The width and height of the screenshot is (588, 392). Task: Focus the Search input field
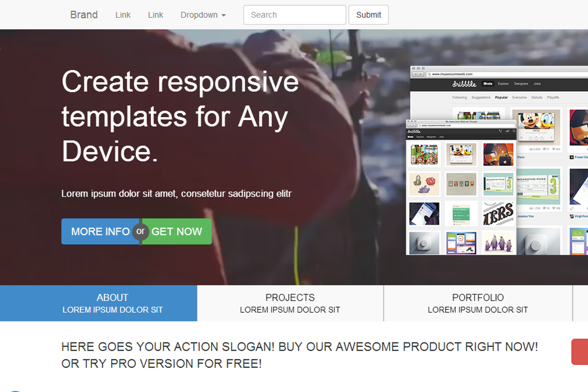click(294, 15)
